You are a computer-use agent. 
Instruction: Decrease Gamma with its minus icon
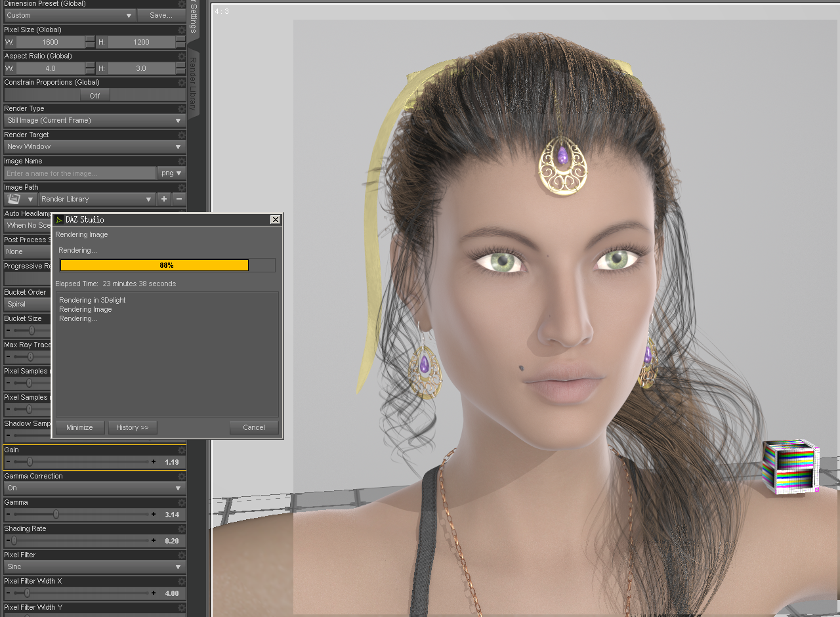8,515
